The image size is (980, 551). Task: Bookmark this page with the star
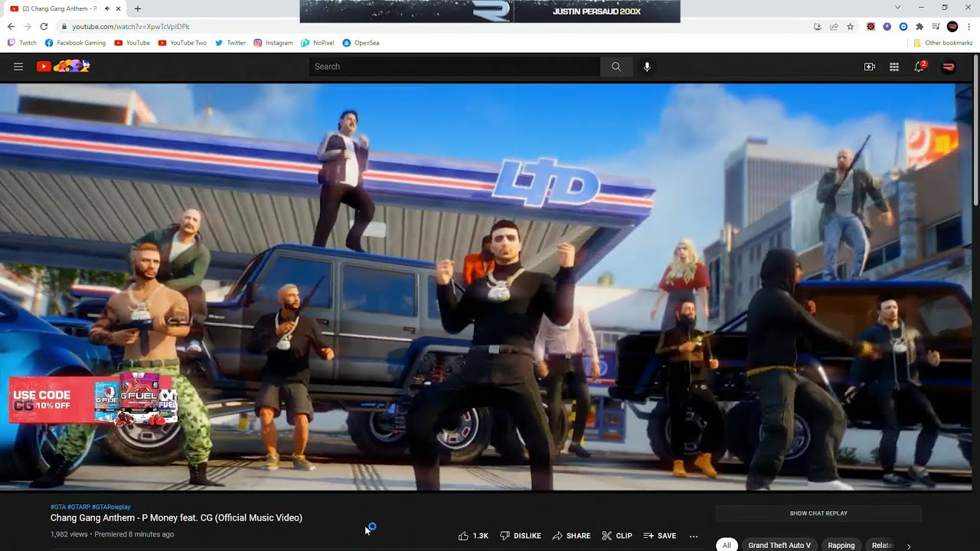point(850,26)
